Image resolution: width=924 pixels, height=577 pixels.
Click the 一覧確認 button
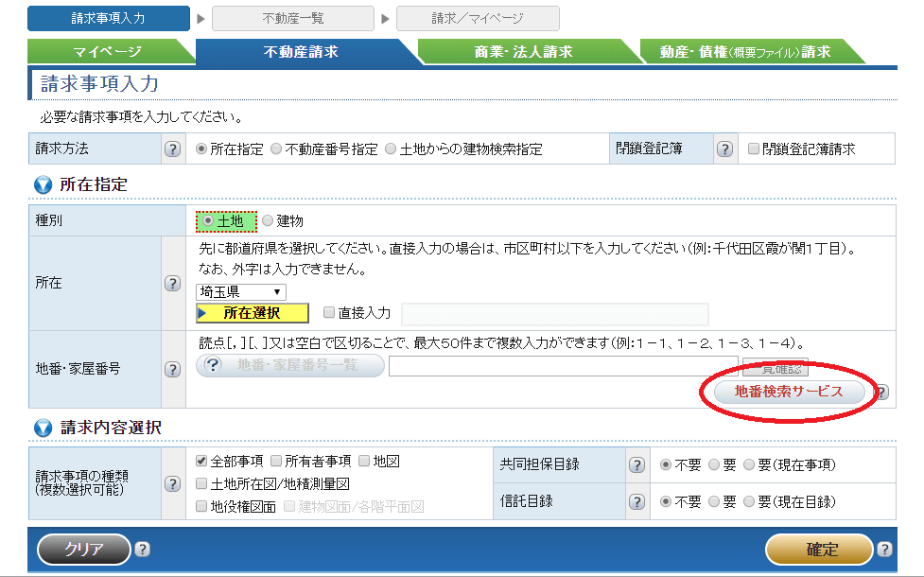point(776,368)
